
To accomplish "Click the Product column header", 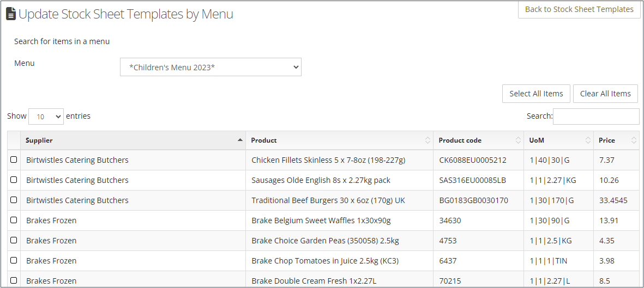I will pos(339,140).
